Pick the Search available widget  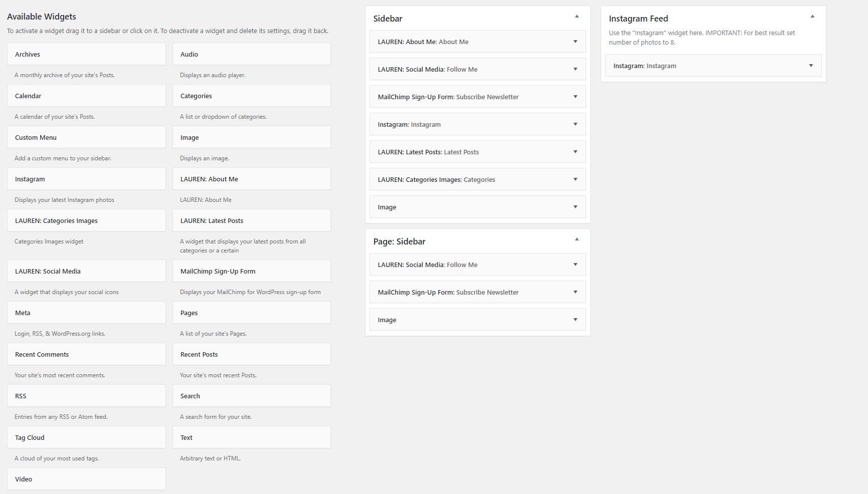[251, 396]
